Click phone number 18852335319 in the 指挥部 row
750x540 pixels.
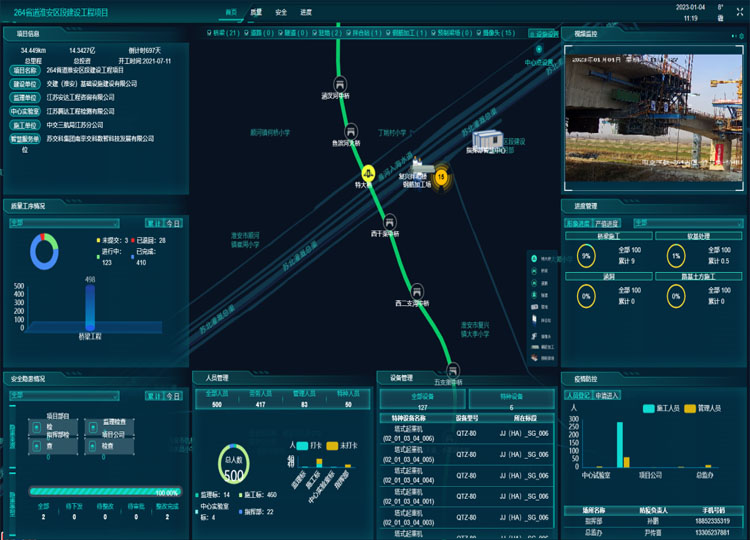(712, 521)
